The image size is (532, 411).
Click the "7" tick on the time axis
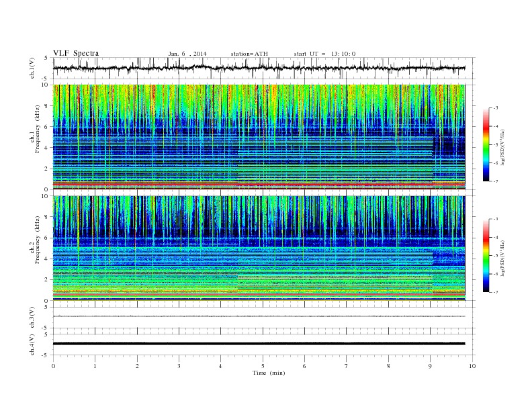click(x=347, y=366)
